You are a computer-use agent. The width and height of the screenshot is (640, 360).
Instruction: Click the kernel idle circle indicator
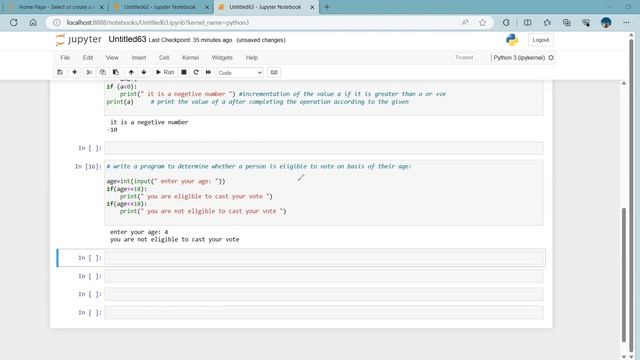pos(551,58)
